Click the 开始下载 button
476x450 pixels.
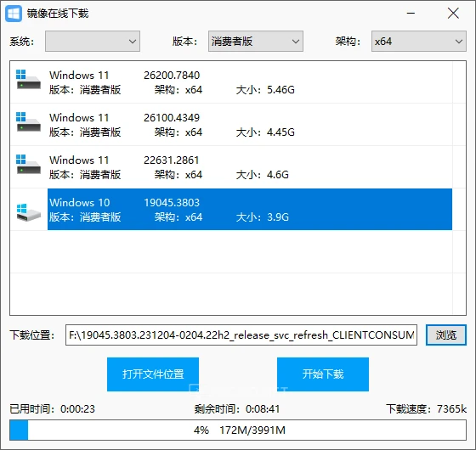tap(323, 374)
